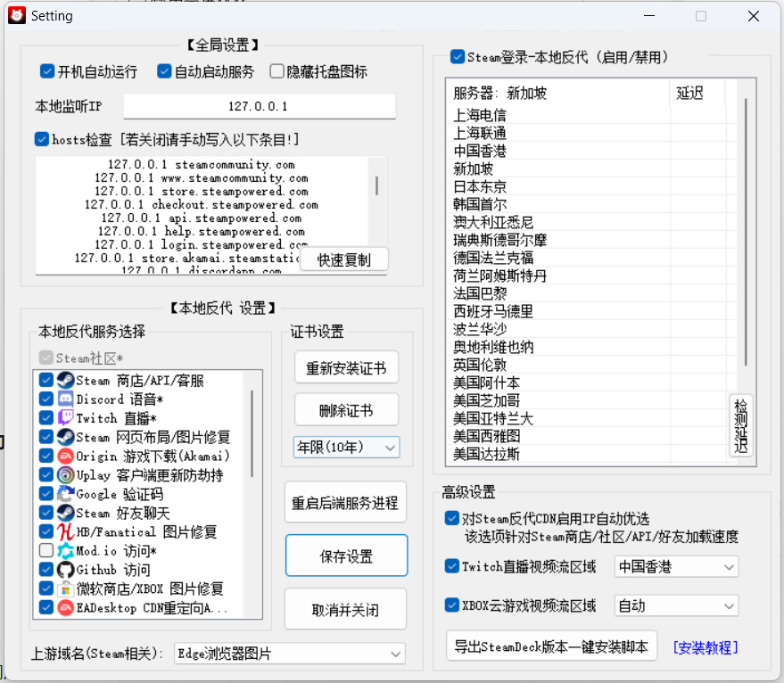784x683 pixels.
Task: Select 英国伦敦 server
Action: [x=590, y=365]
